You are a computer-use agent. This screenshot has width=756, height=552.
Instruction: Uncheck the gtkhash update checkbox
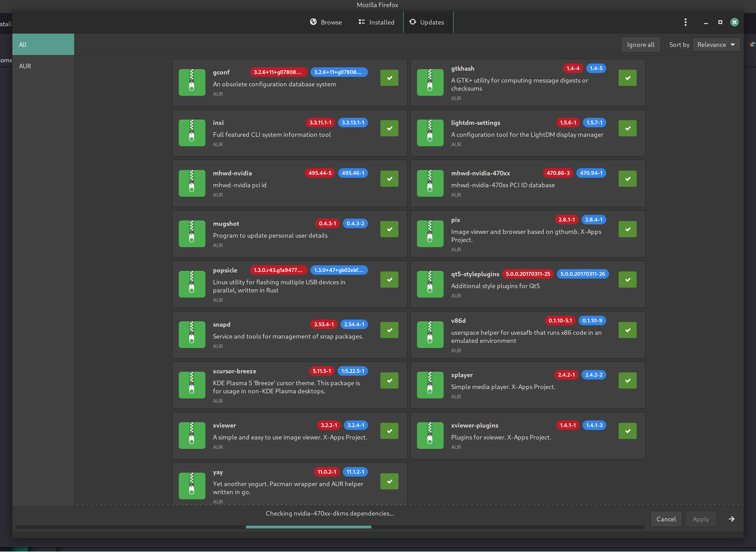click(x=627, y=78)
